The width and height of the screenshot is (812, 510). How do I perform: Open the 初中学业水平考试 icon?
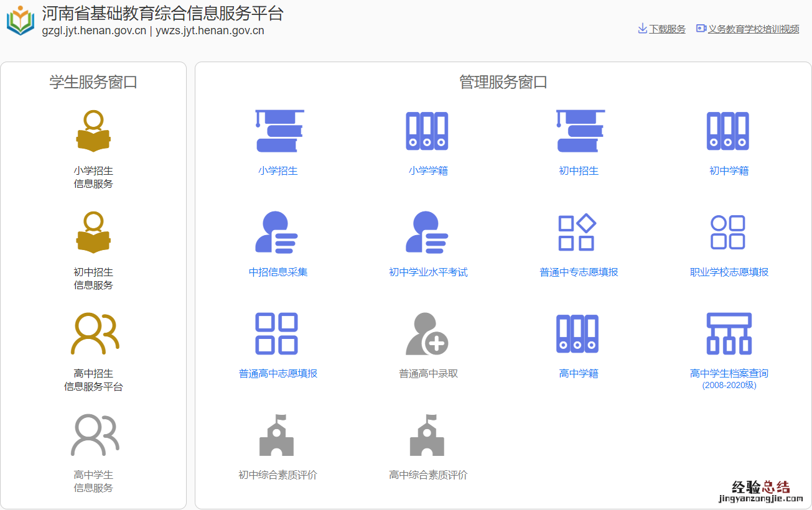pyautogui.click(x=427, y=233)
